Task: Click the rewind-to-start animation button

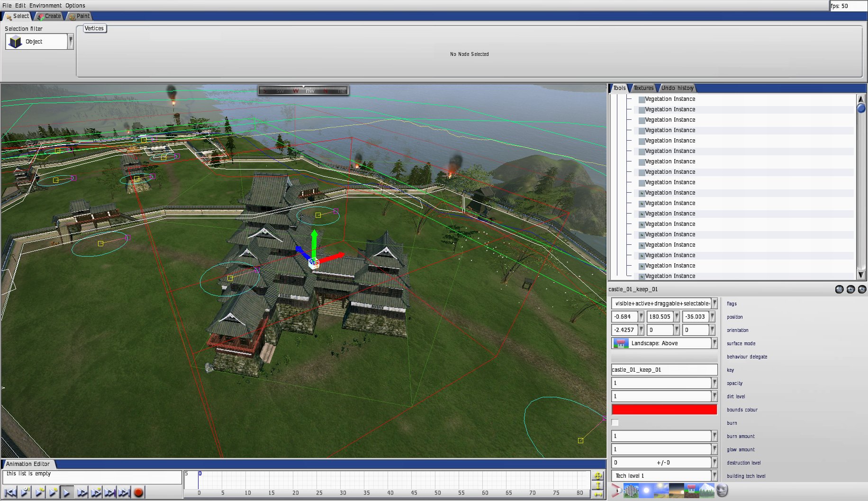Action: [10, 492]
